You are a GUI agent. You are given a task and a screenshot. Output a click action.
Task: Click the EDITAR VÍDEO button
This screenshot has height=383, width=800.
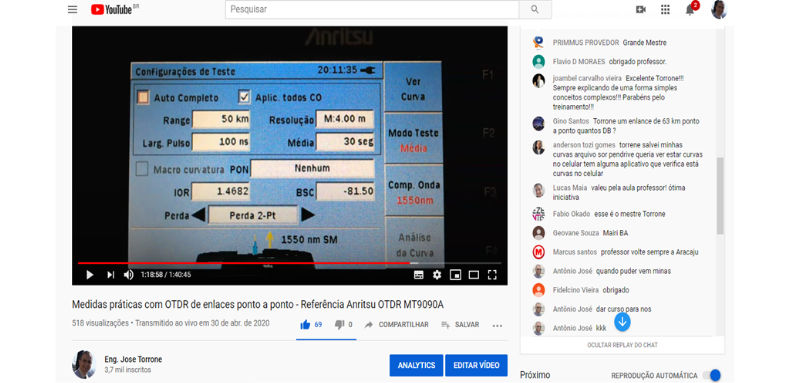click(x=476, y=365)
